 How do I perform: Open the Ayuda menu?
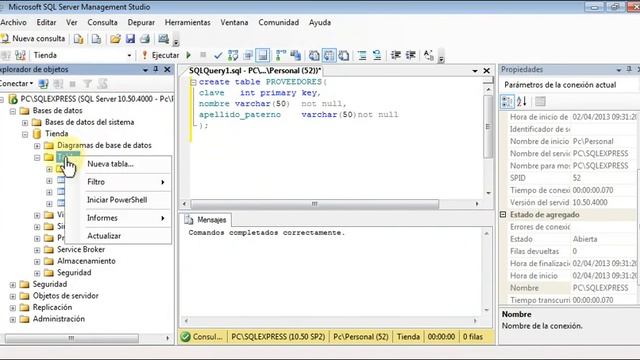pos(320,22)
